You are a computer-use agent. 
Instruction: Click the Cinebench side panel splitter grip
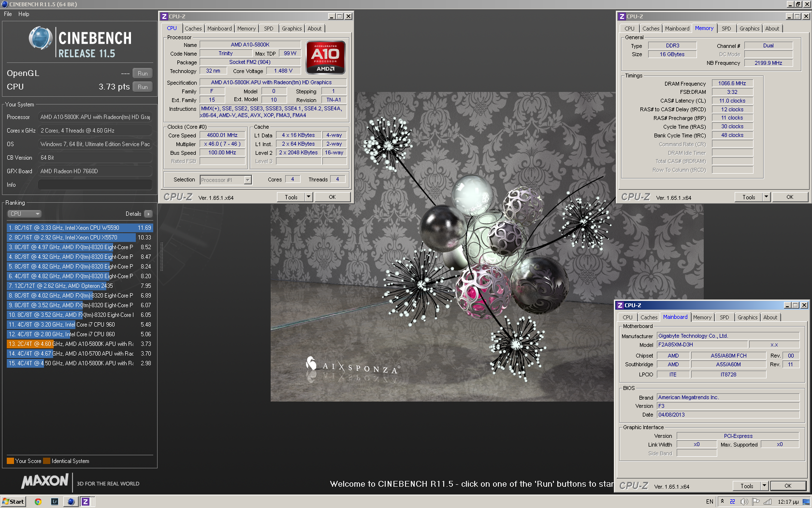coord(161,256)
